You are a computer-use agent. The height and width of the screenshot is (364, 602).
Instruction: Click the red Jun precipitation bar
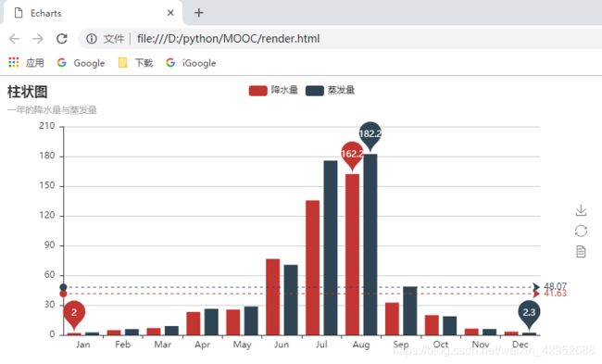point(273,297)
